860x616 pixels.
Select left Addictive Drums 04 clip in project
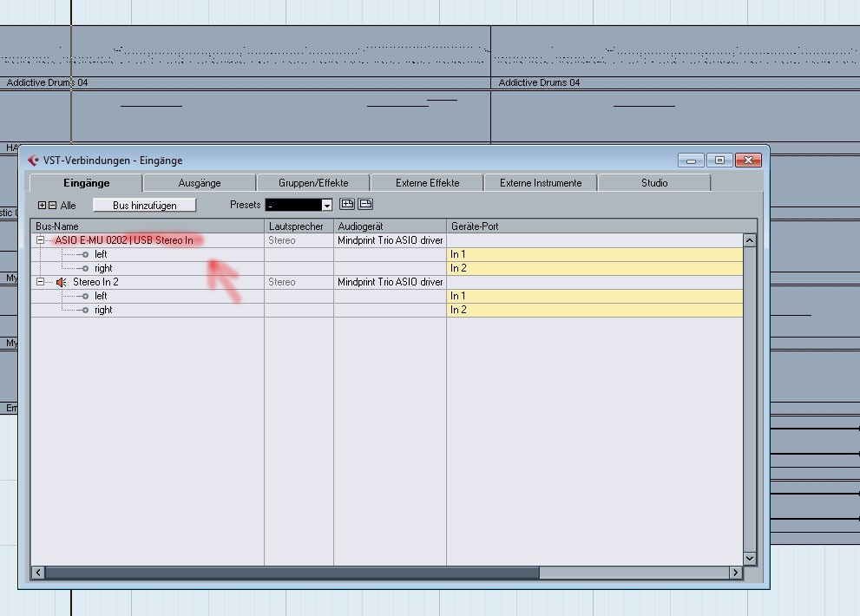pos(246,57)
